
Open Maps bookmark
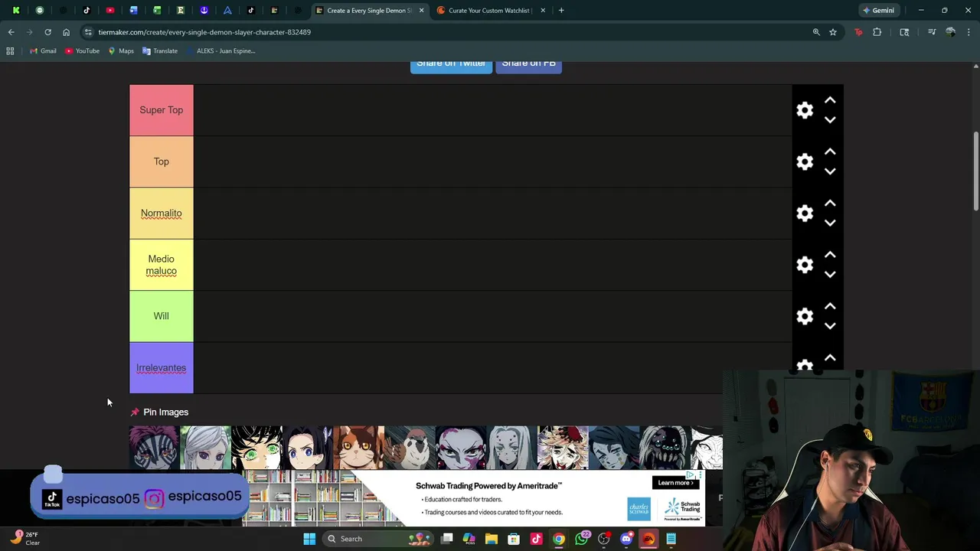(x=121, y=51)
